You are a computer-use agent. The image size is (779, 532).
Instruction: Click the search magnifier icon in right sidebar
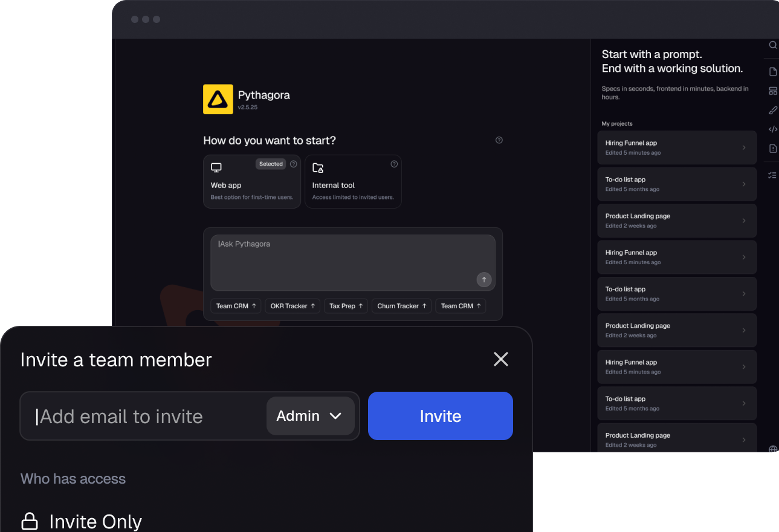(x=772, y=45)
